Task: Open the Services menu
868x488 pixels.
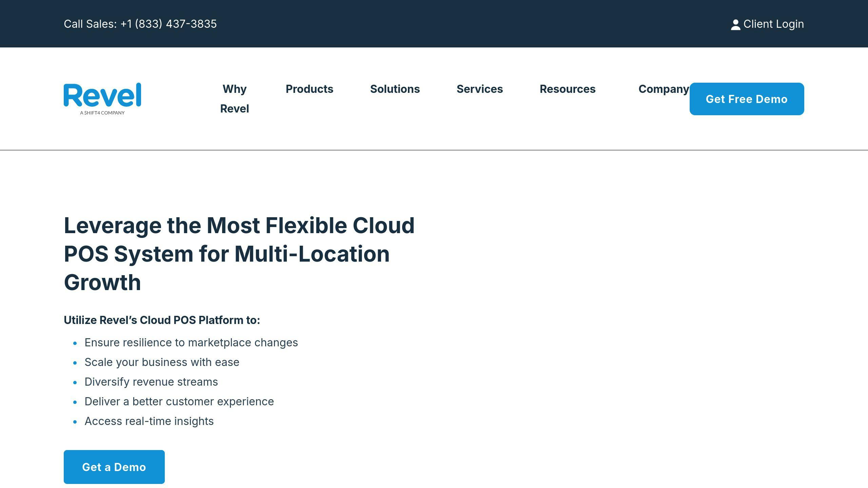Action: tap(480, 89)
